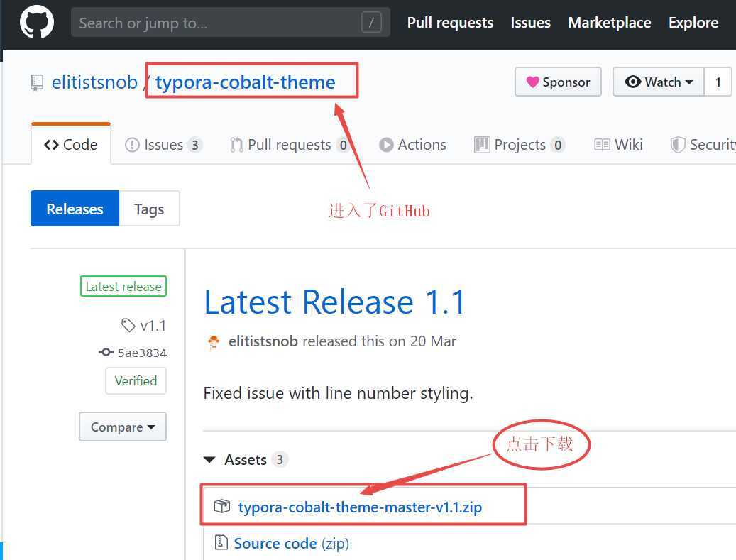736x560 pixels.
Task: Select the Releases button
Action: click(75, 209)
